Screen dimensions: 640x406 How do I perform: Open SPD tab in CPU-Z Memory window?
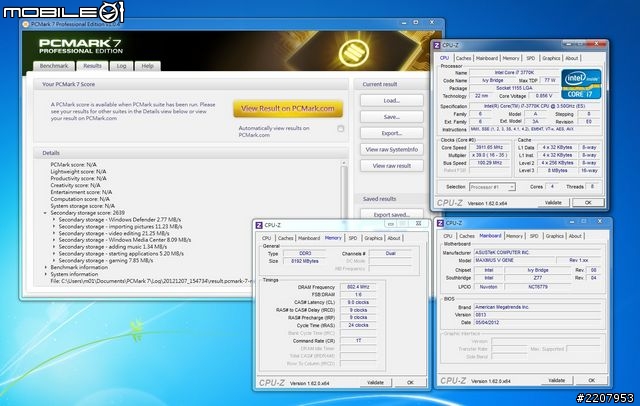click(353, 238)
